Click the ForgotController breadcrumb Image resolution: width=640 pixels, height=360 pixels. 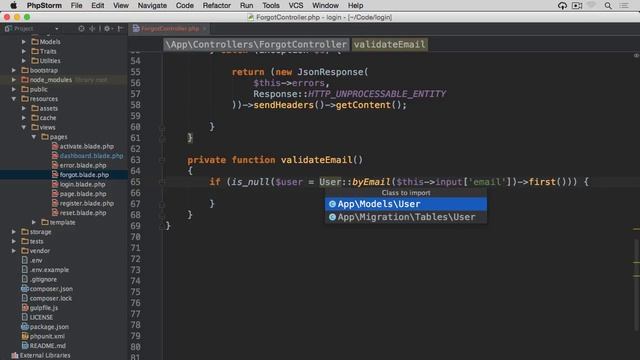256,44
